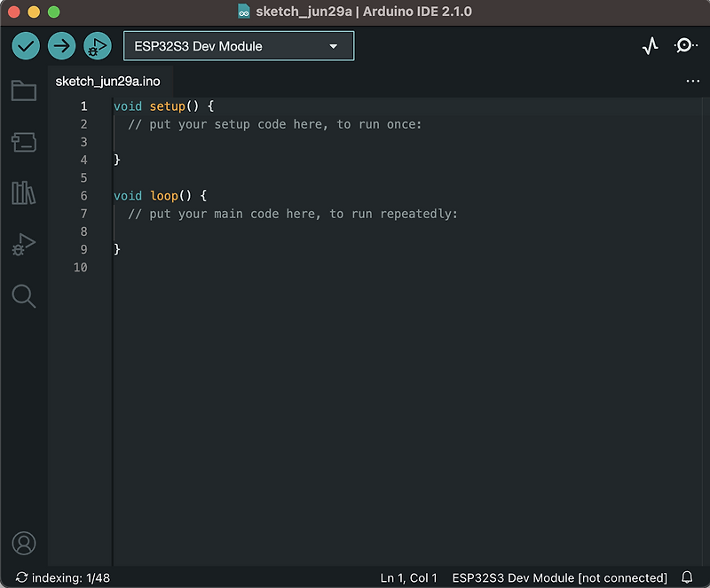Screen dimensions: 710x588
Task: Open the Debug sidebar panel
Action: click(24, 244)
